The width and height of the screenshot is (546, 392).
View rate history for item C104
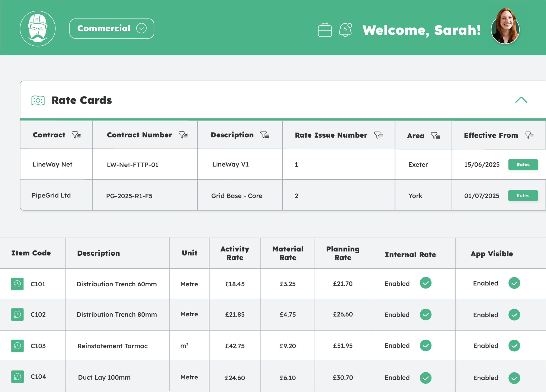click(x=17, y=377)
